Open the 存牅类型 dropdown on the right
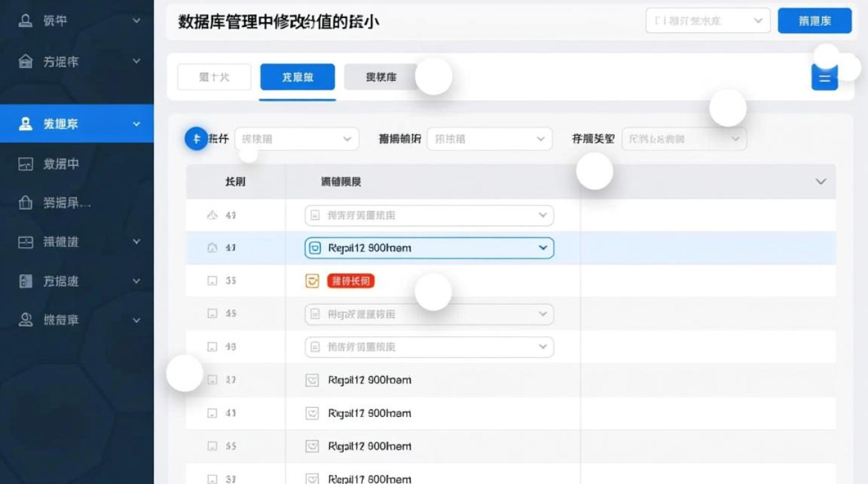 click(683, 138)
